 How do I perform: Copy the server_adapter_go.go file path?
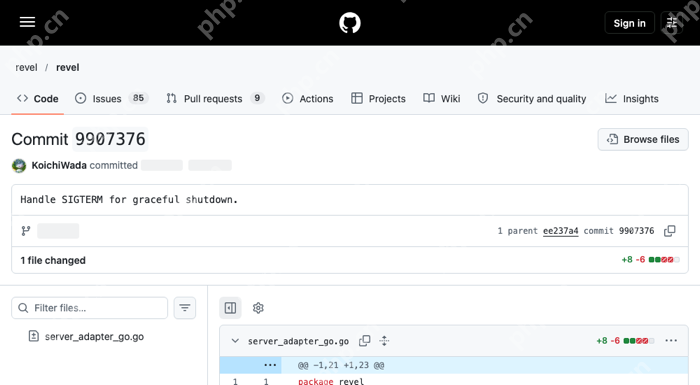[365, 341]
